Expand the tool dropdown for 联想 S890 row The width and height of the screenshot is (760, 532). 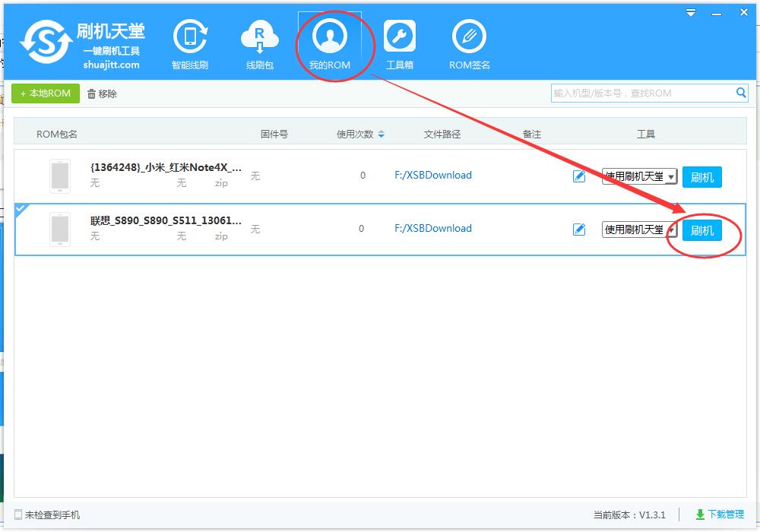coord(671,230)
